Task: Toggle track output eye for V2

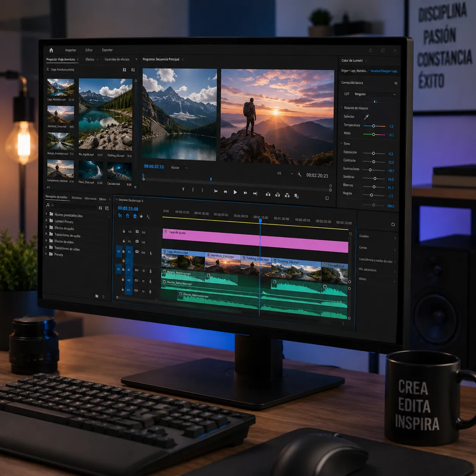Action: [x=143, y=242]
